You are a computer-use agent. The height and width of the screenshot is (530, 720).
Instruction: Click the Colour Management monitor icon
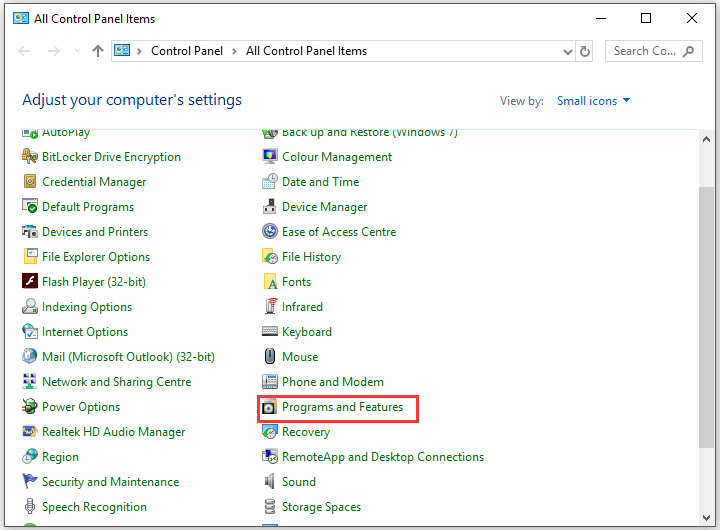(x=270, y=156)
